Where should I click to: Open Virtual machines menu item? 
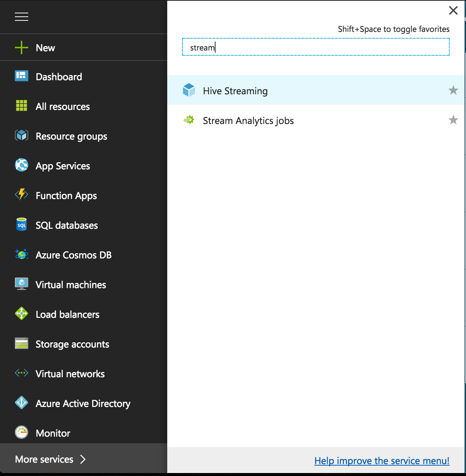(71, 285)
